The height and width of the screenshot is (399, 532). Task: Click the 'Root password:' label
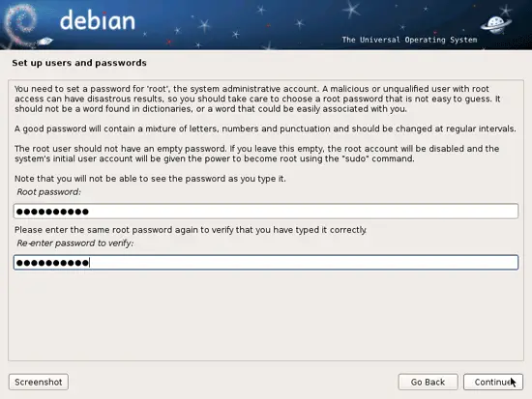coord(49,192)
